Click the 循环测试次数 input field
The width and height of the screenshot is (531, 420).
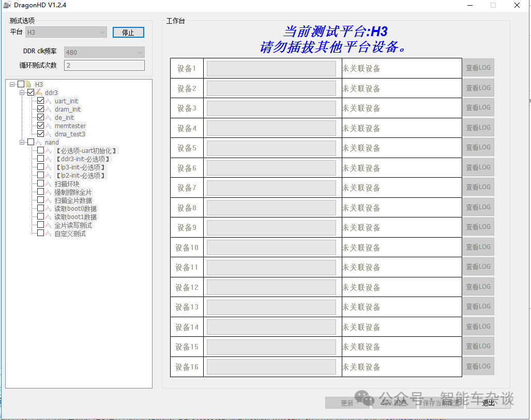(x=104, y=65)
